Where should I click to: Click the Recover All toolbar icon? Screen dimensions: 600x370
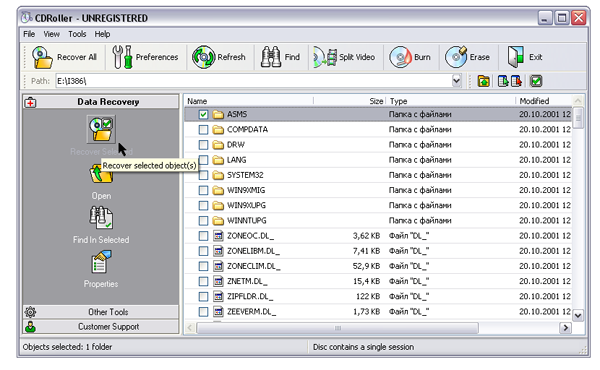(42, 57)
